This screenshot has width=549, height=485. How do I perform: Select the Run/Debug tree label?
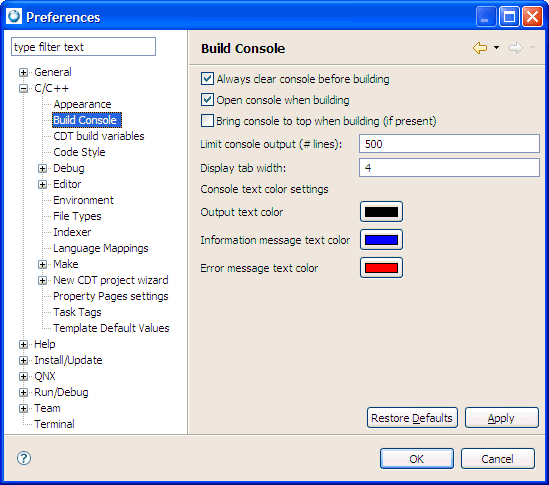61,392
